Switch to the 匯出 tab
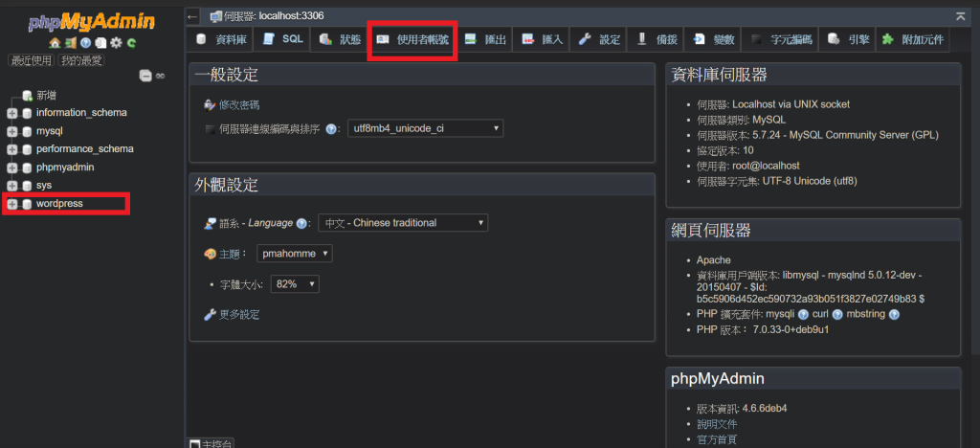Image resolution: width=980 pixels, height=448 pixels. tap(485, 39)
